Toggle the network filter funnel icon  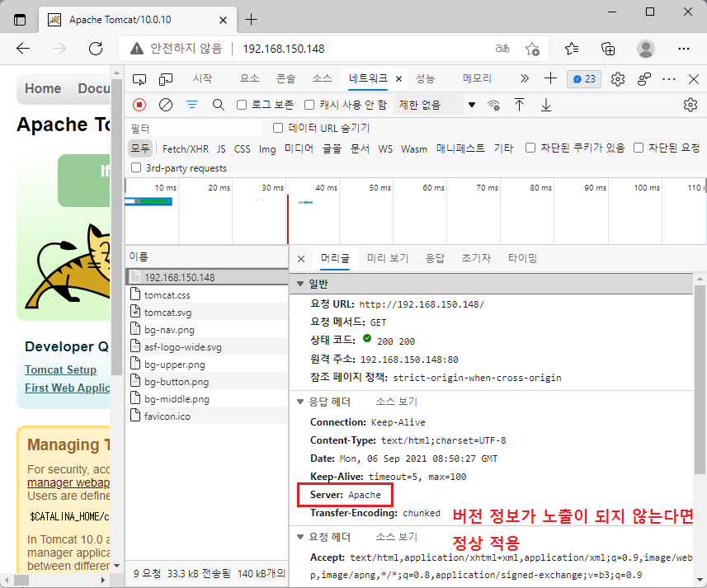coord(192,105)
